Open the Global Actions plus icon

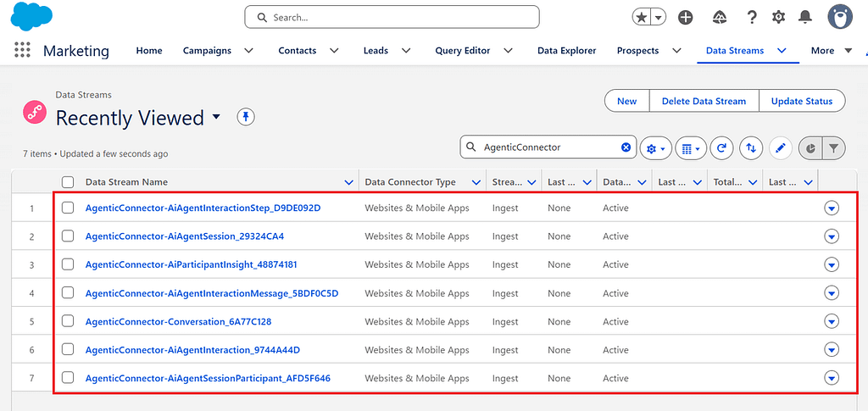tap(686, 17)
